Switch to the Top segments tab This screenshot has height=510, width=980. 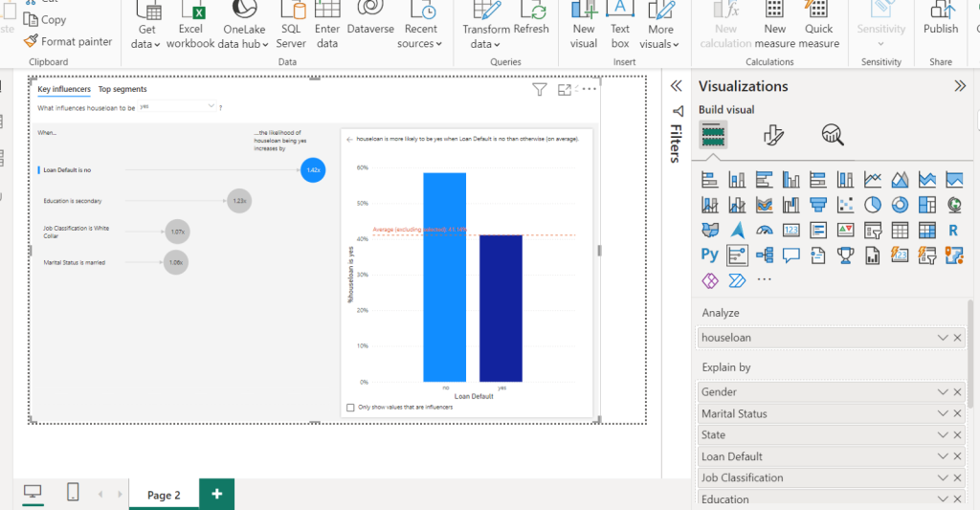coord(122,89)
